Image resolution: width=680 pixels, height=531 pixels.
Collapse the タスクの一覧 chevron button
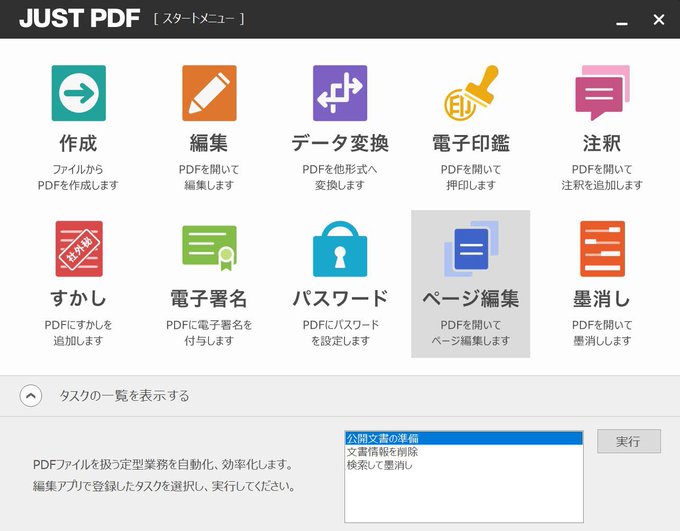(x=31, y=396)
